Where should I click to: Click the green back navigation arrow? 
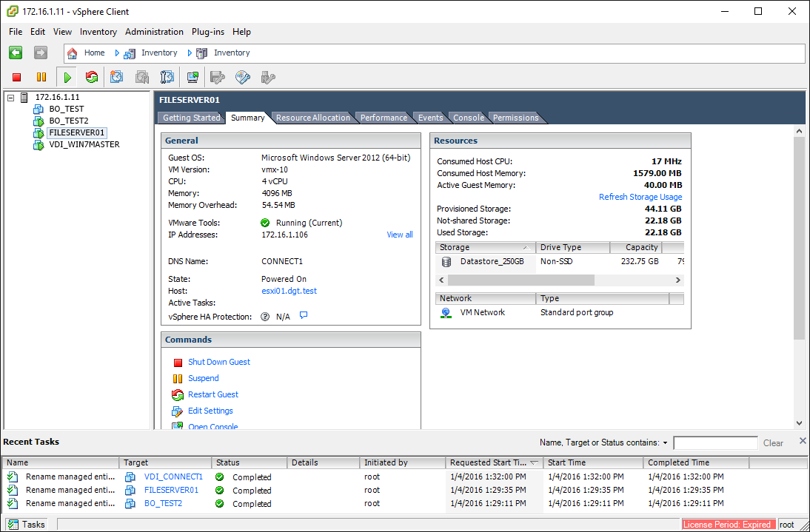16,53
